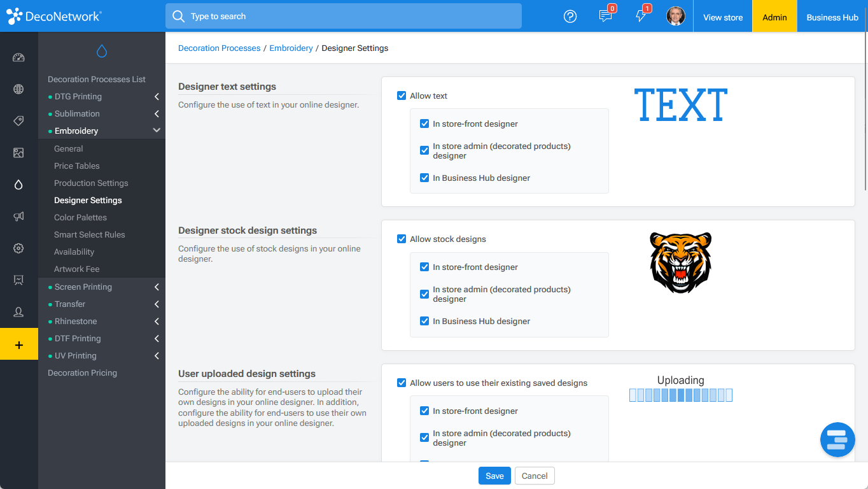Open the price tag products icon
Image resolution: width=868 pixels, height=489 pixels.
coord(18,121)
